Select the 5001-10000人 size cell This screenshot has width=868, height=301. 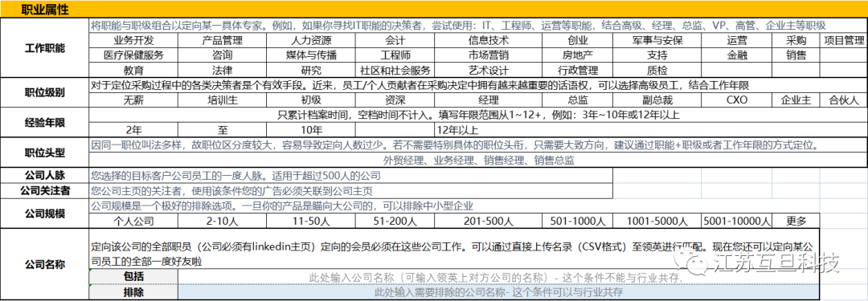coord(737,220)
